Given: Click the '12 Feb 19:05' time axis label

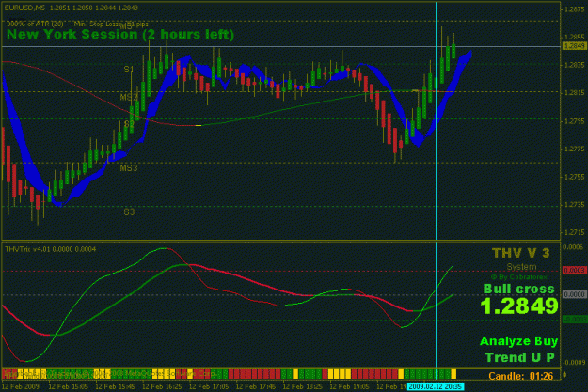Looking at the screenshot, I should pyautogui.click(x=349, y=386).
